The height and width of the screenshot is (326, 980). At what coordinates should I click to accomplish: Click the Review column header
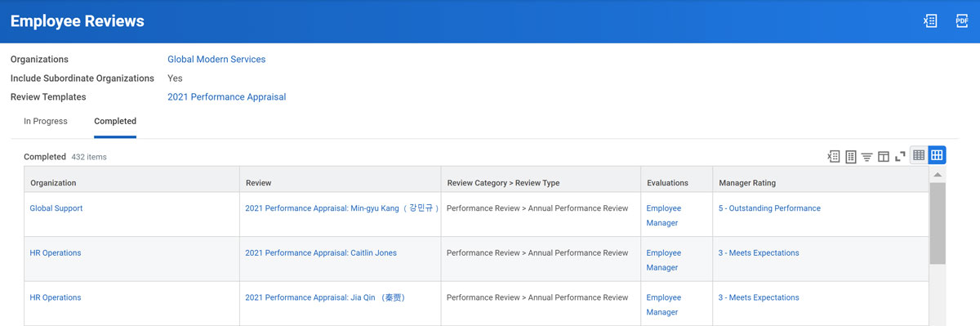[340, 180]
